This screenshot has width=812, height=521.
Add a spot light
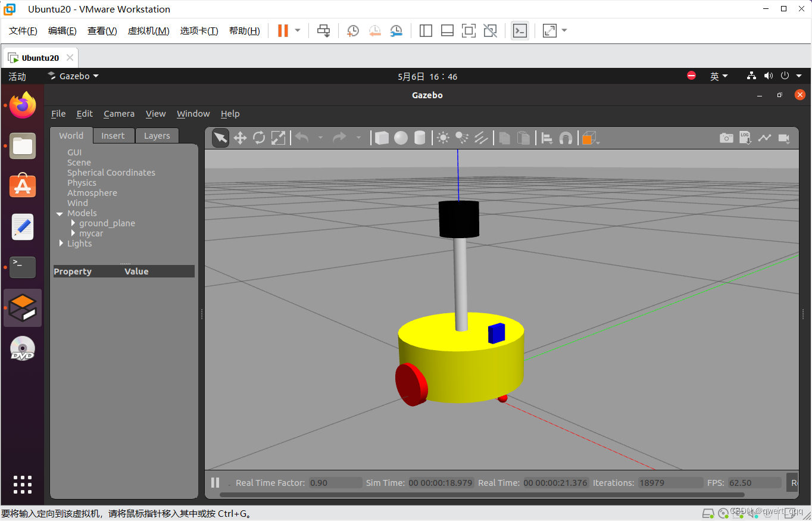[462, 138]
